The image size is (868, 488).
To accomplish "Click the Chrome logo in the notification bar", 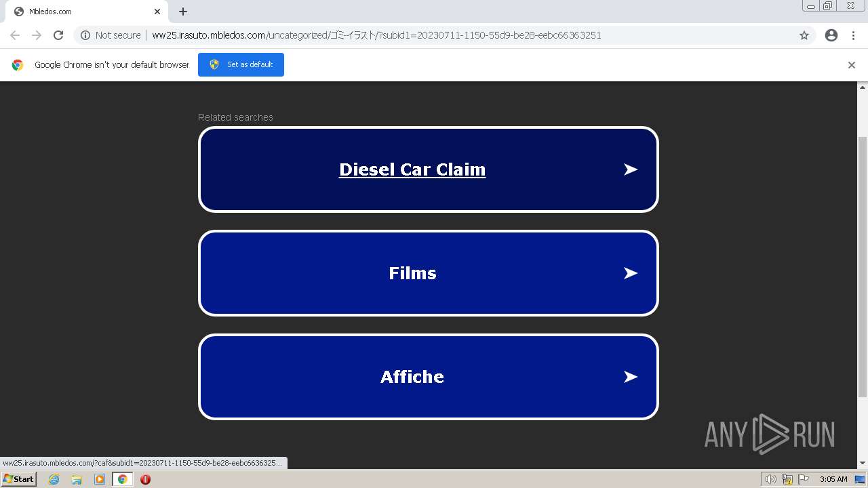I will (x=18, y=65).
